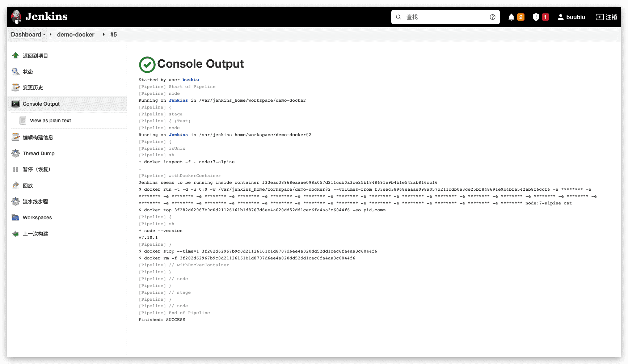The width and height of the screenshot is (628, 364).
Task: Click the green up-arrow 返回到项目 icon
Action: click(x=16, y=55)
